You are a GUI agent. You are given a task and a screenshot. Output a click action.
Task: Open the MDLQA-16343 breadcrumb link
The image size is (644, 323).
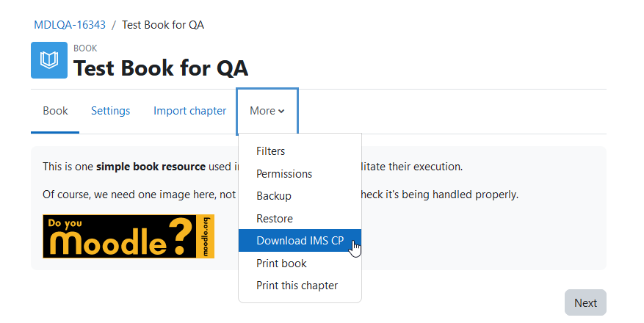coord(70,25)
